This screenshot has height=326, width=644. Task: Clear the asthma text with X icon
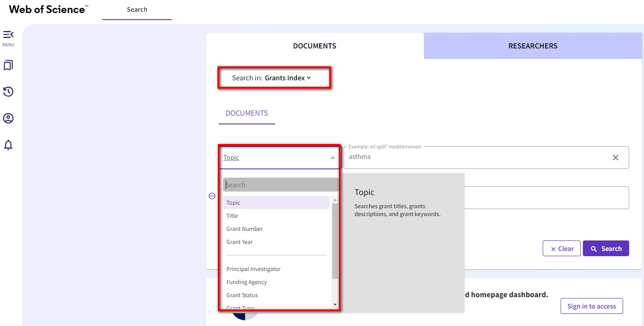(616, 158)
